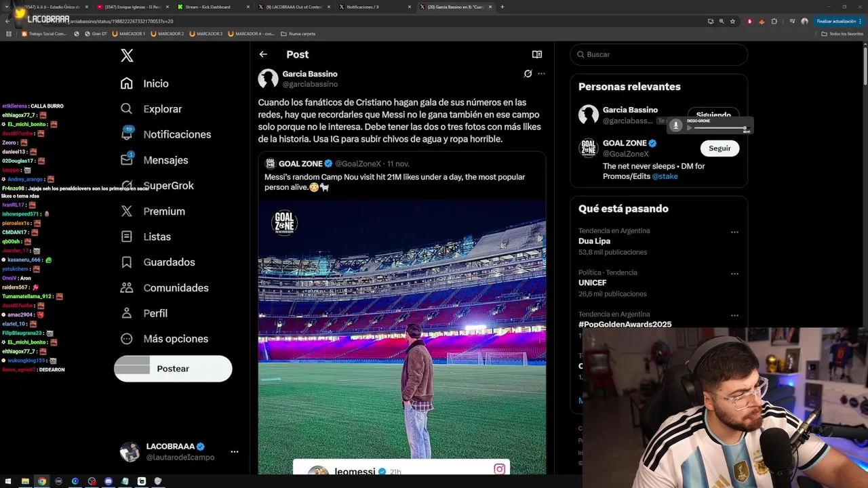Screen dimensions: 868x488
Task: Open options for UNICEF trend
Action: (734, 274)
